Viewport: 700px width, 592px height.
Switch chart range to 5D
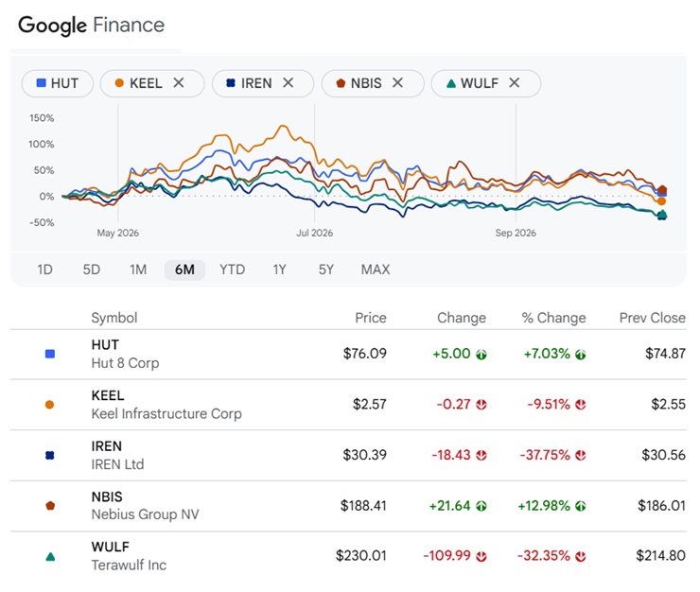pyautogui.click(x=92, y=270)
